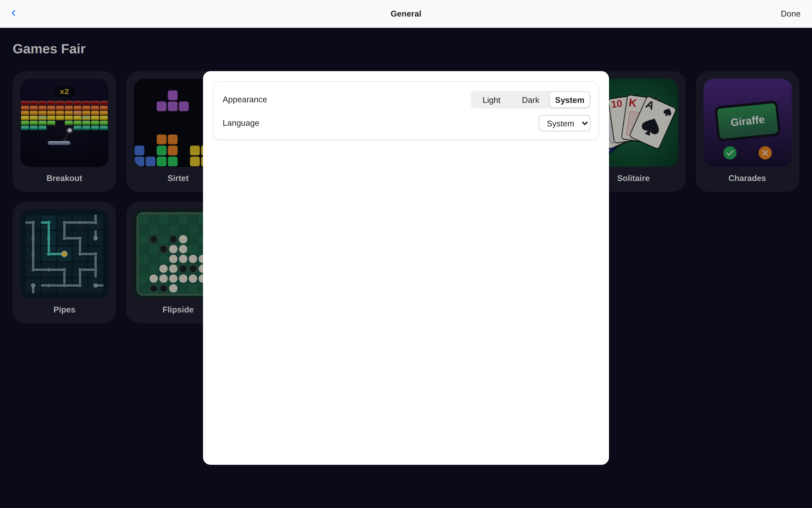Click the Solitaire label
This screenshot has height=508, width=812.
633,178
